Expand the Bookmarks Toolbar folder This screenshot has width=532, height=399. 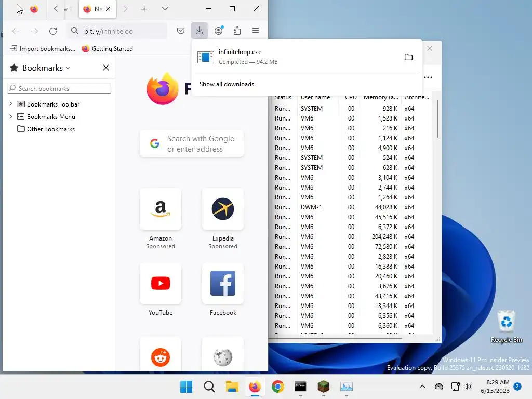(10, 104)
